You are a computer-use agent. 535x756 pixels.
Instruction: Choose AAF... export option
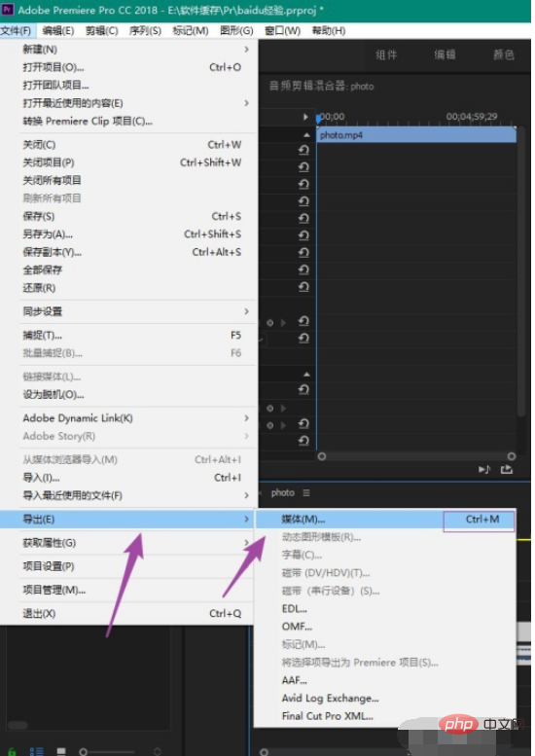[x=385, y=680]
